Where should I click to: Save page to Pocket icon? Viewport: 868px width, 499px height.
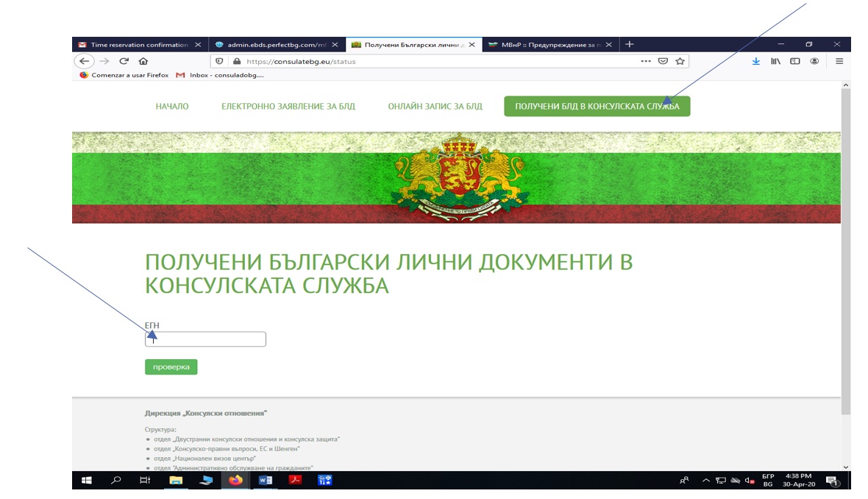tap(663, 61)
